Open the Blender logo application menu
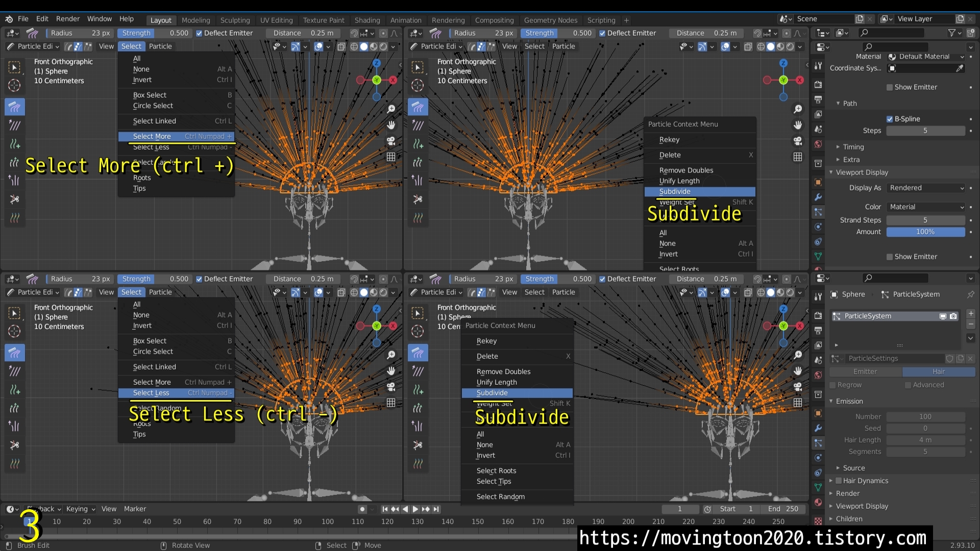Viewport: 980px width, 551px height. pos(9,19)
